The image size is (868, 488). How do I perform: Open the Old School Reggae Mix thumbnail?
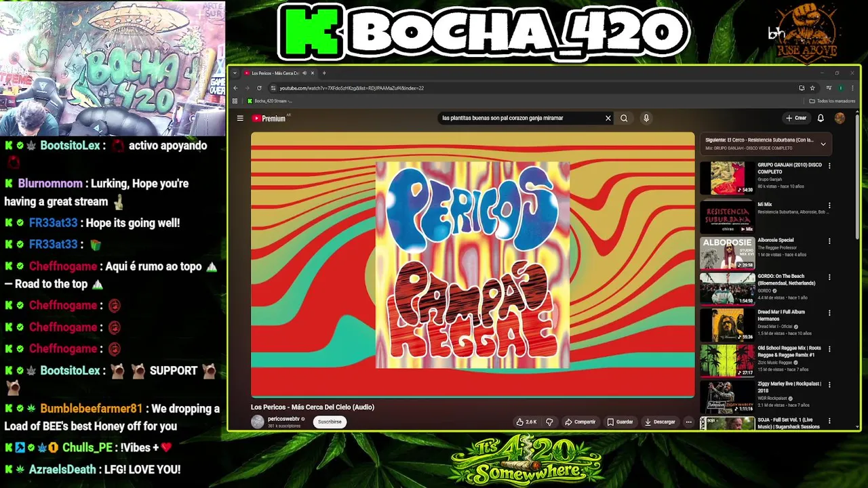[x=727, y=361]
